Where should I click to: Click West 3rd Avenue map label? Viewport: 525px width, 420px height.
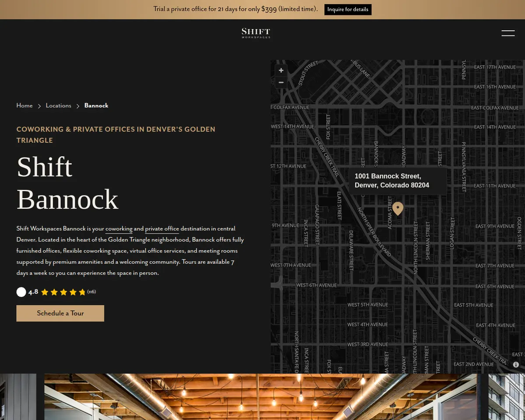tap(367, 344)
